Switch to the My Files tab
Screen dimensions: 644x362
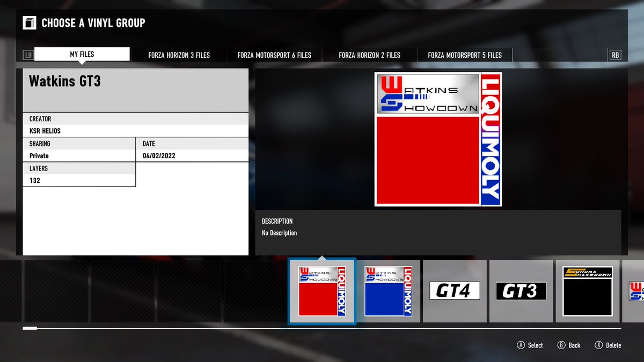coord(82,55)
